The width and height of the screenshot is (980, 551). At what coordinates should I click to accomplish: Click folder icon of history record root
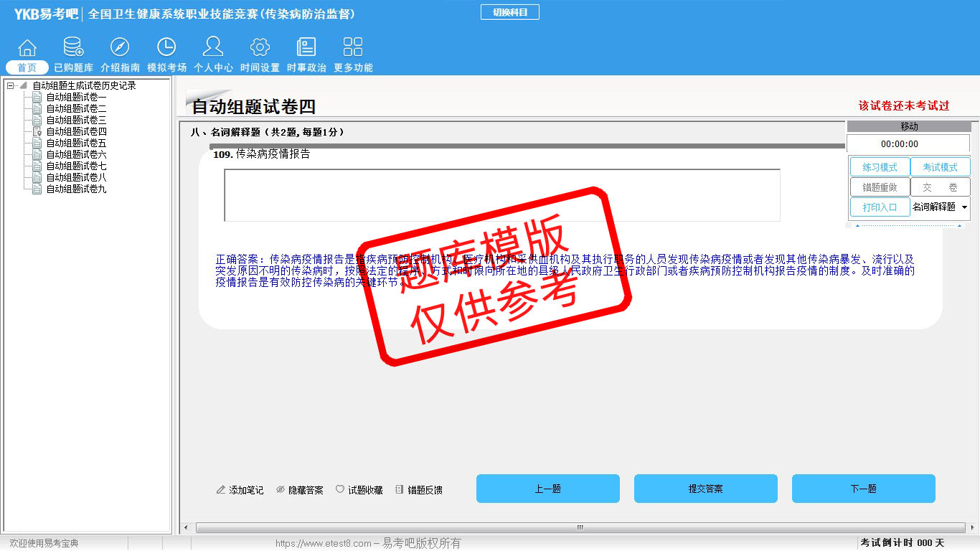tap(24, 85)
